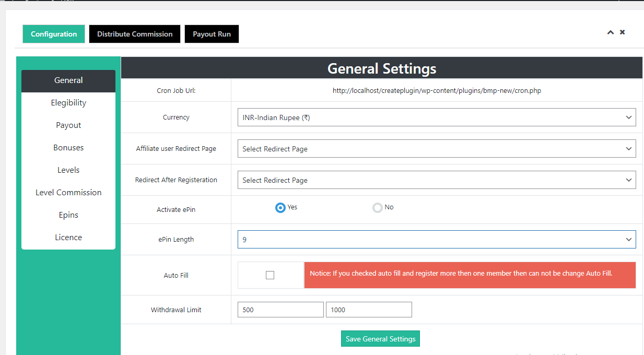Close the panel with the X icon
The height and width of the screenshot is (355, 644).
click(622, 32)
